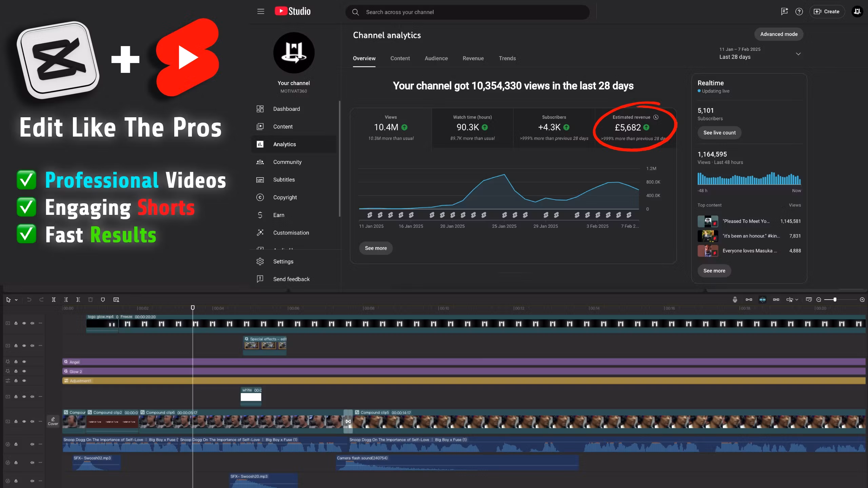Adjust the timeline zoom slider handle
This screenshot has width=868, height=488.
tap(835, 300)
